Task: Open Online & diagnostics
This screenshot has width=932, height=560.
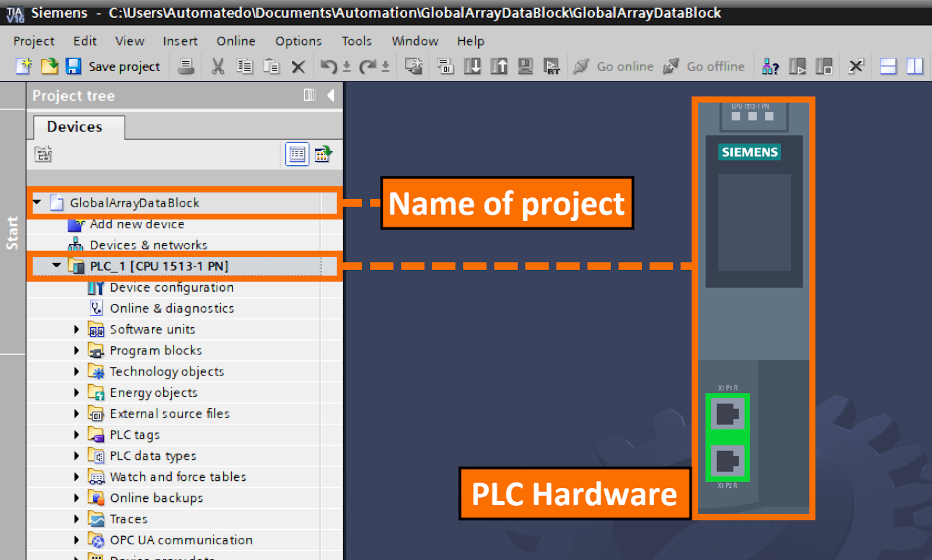Action: tap(172, 309)
